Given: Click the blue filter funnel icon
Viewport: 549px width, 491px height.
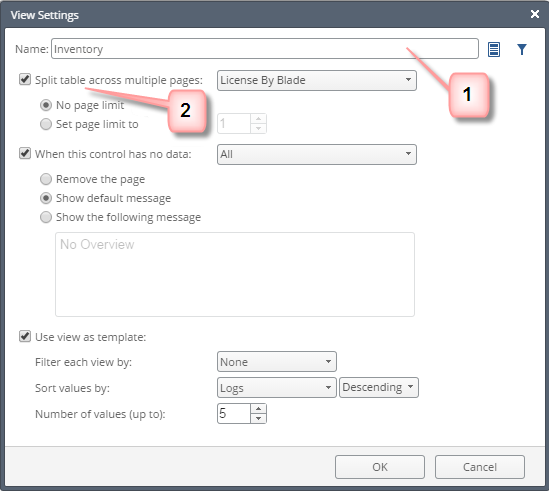Looking at the screenshot, I should [522, 49].
